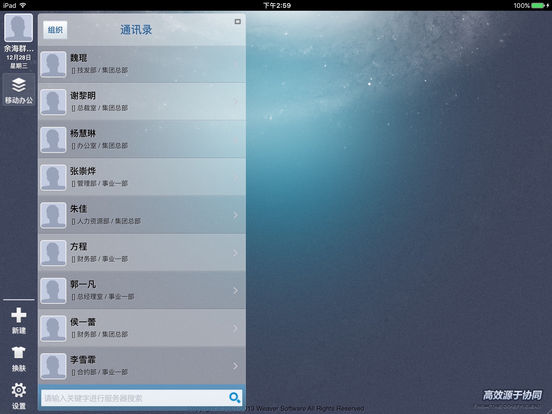Tap the avatar of 谢黎明

[53, 102]
